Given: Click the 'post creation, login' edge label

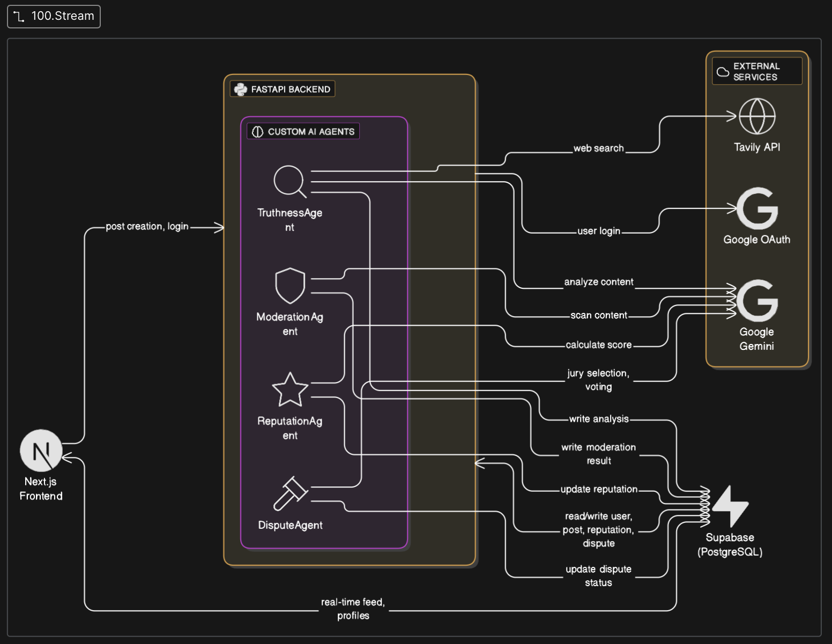Looking at the screenshot, I should (147, 227).
